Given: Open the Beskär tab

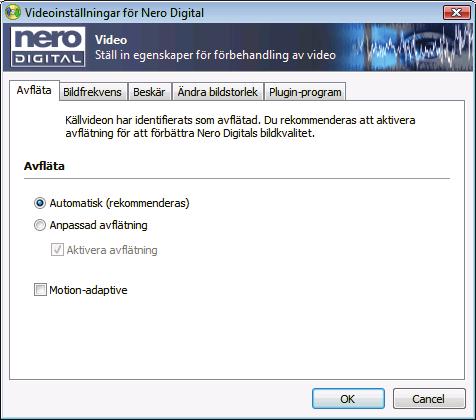Looking at the screenshot, I should click(x=149, y=92).
